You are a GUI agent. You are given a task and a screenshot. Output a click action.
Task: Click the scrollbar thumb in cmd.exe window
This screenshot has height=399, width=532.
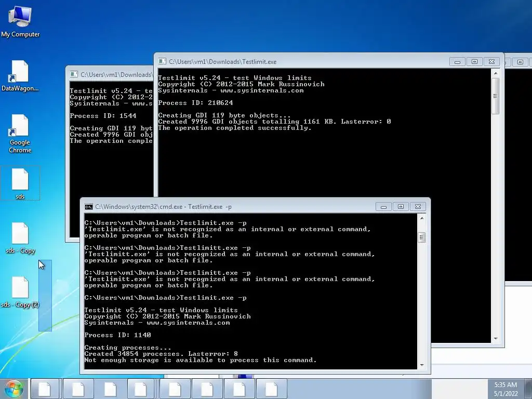point(422,237)
